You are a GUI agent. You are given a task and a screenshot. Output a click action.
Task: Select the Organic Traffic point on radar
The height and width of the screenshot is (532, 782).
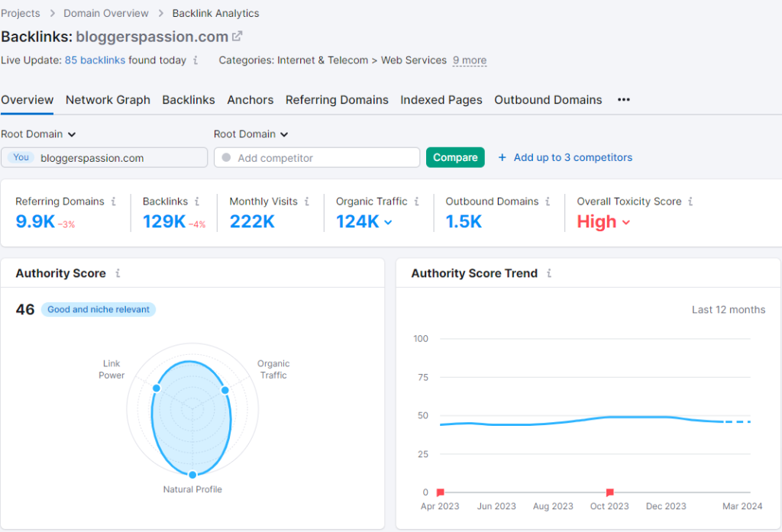tap(225, 390)
